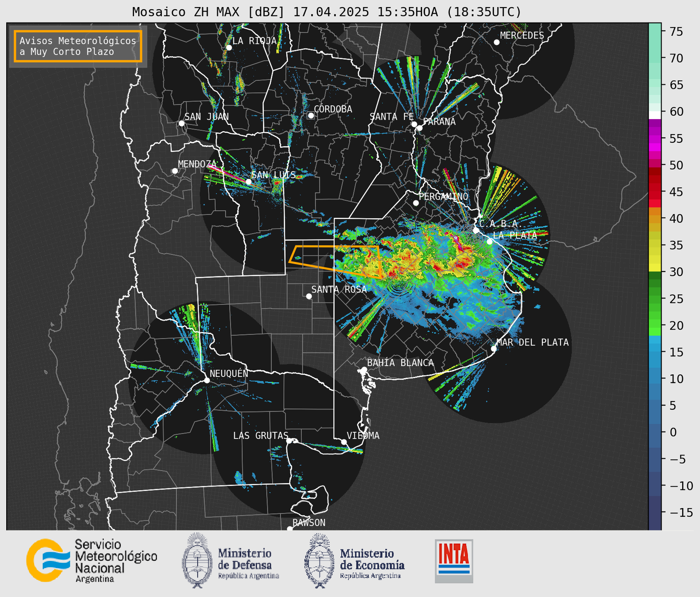Click the SANTA ROSA city marker dot
The width and height of the screenshot is (700, 597).
tap(309, 296)
